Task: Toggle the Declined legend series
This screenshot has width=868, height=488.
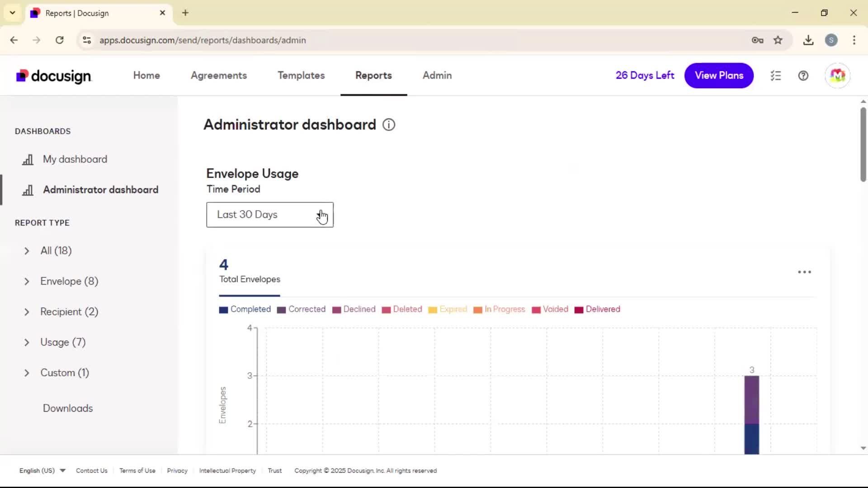Action: [354, 310]
